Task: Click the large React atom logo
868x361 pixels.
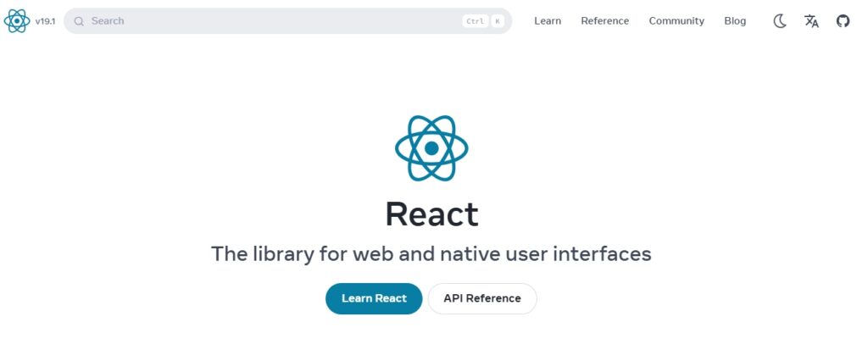Action: pyautogui.click(x=431, y=148)
